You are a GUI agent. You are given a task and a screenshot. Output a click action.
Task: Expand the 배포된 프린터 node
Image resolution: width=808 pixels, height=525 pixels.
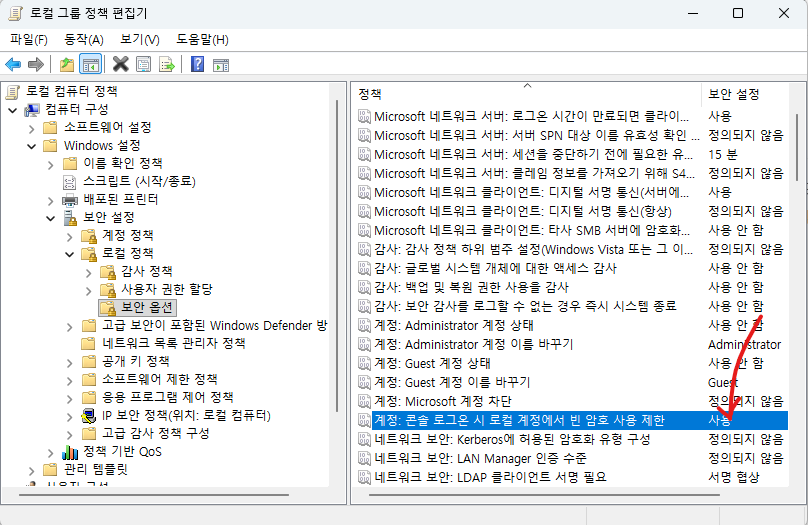coord(50,200)
